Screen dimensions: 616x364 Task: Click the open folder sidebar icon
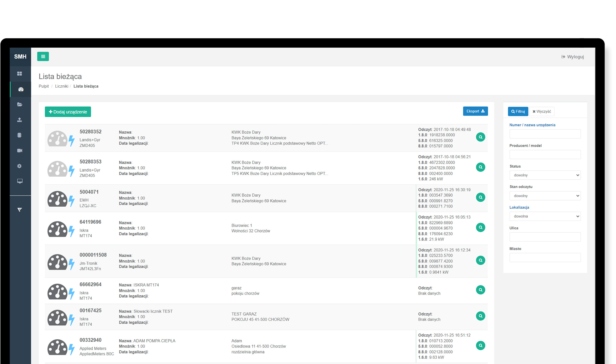click(x=20, y=104)
